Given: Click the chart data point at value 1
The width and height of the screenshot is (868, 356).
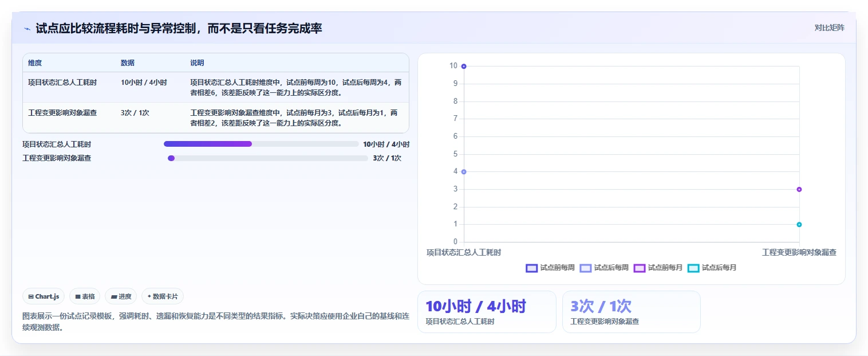Looking at the screenshot, I should (x=799, y=225).
